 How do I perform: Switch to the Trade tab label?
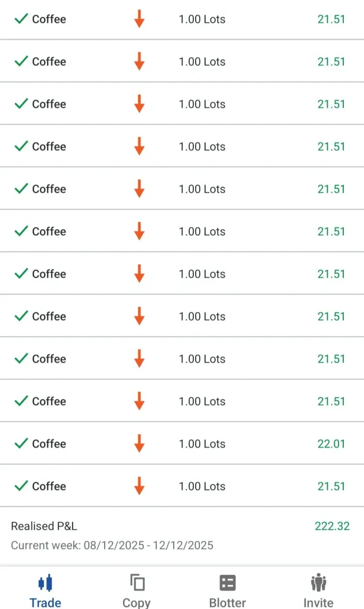(x=45, y=602)
